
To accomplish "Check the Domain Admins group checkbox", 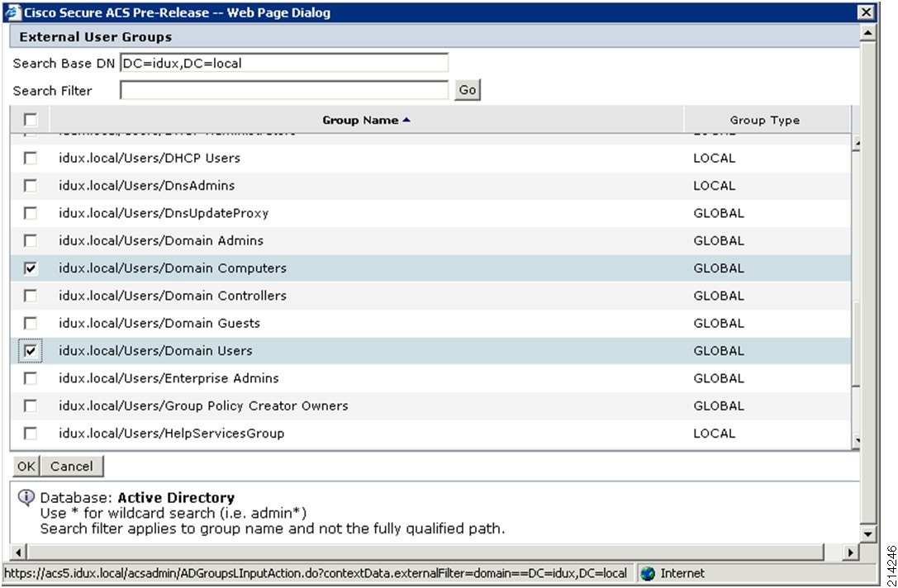I will [31, 240].
